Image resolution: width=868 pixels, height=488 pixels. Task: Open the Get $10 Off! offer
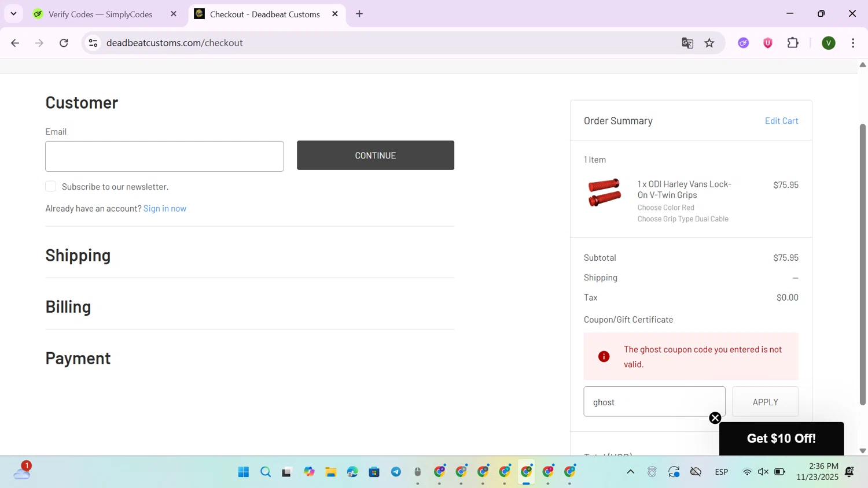pyautogui.click(x=781, y=438)
